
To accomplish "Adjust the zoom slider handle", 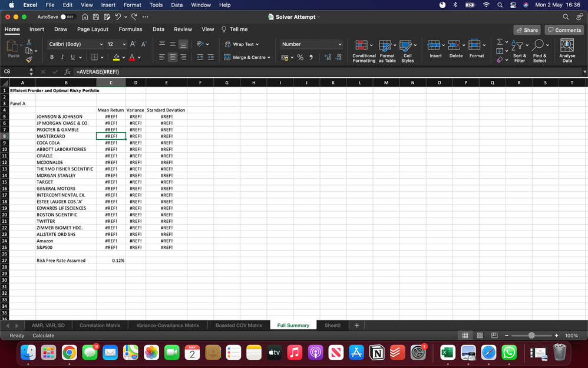I will (531, 336).
